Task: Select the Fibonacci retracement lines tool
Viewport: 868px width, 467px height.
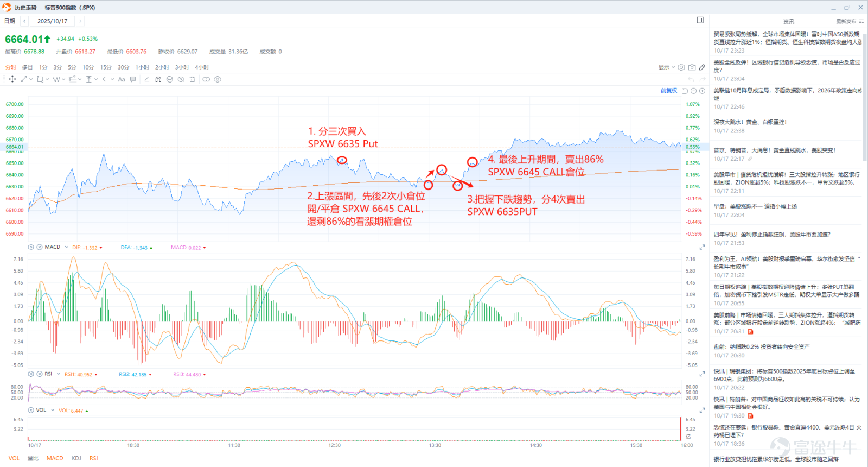Action: click(x=73, y=79)
